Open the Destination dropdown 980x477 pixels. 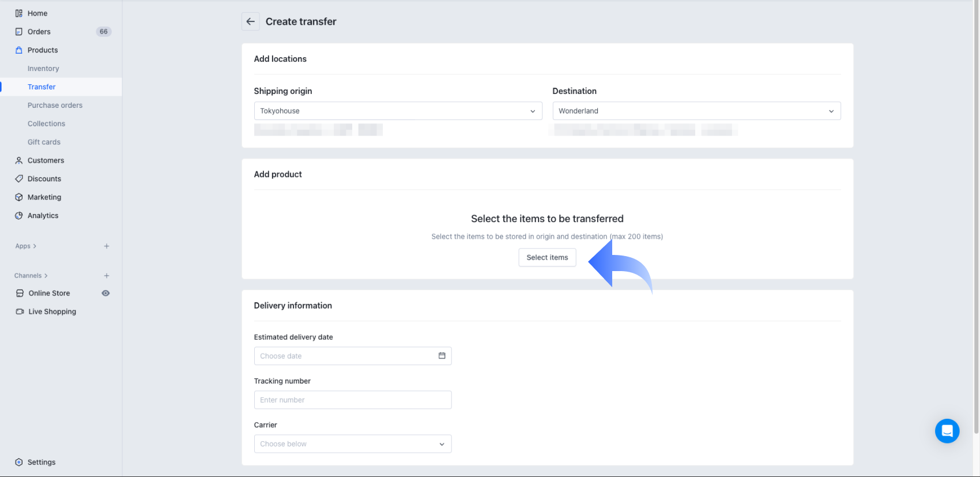pyautogui.click(x=696, y=111)
